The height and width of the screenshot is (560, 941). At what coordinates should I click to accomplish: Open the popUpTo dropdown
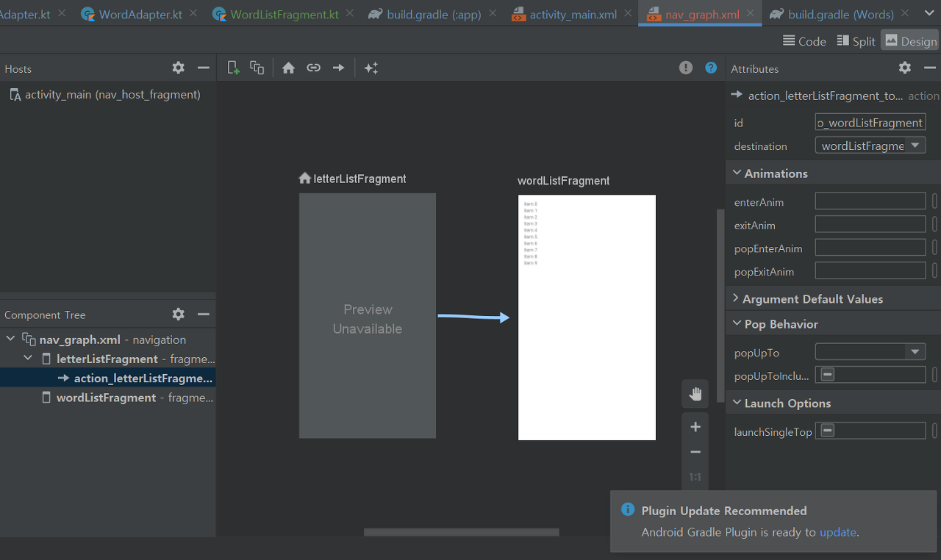click(915, 352)
